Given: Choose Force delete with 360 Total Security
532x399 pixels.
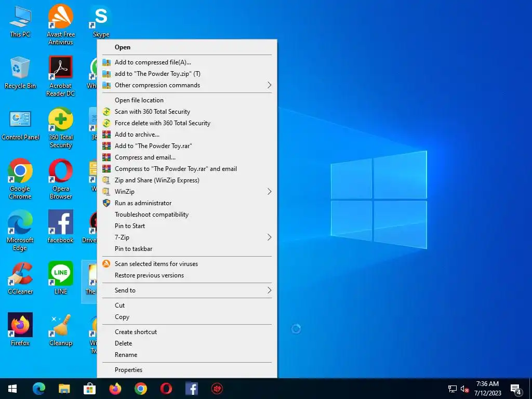Looking at the screenshot, I should tap(187, 123).
